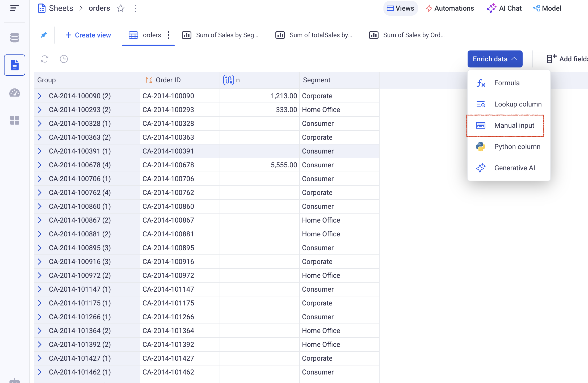
Task: Expand the CA-2014-100678 group row
Action: click(x=40, y=165)
